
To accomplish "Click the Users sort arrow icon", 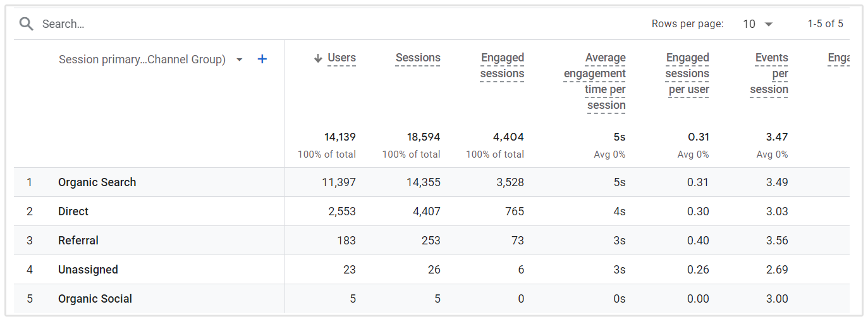I will pos(318,58).
